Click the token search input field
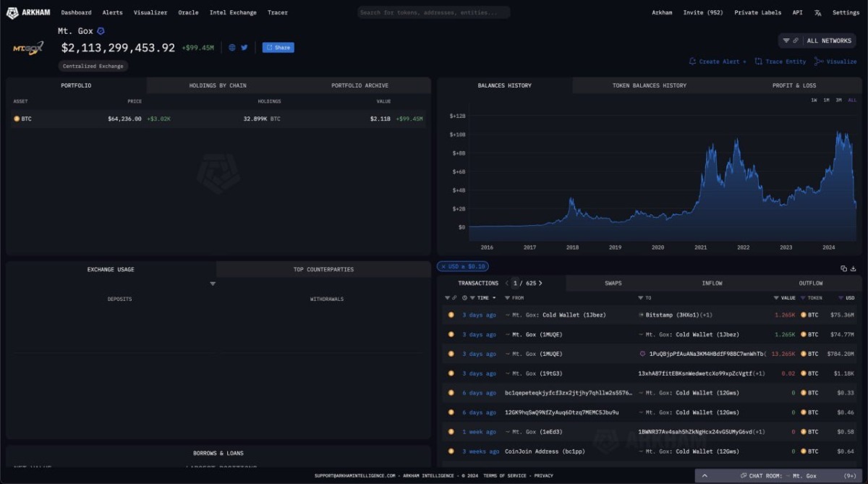868x484 pixels. (434, 12)
